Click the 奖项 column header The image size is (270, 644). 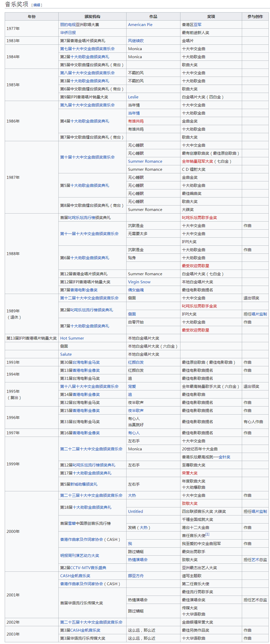[211, 17]
